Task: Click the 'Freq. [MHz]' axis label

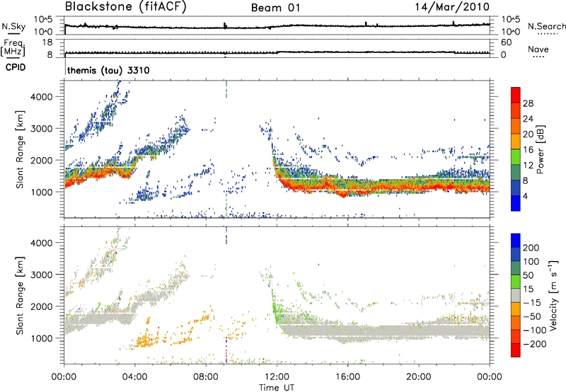Action: tap(13, 47)
